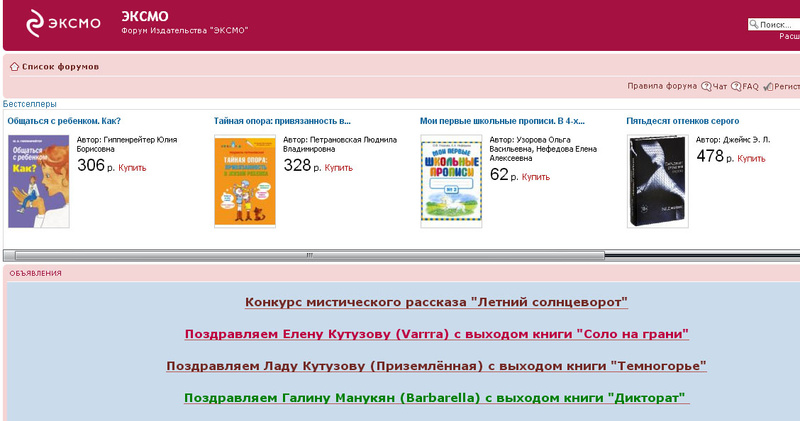Click author text Гиппенрейтер Юлия Борисовна
This screenshot has width=800, height=421.
point(127,144)
